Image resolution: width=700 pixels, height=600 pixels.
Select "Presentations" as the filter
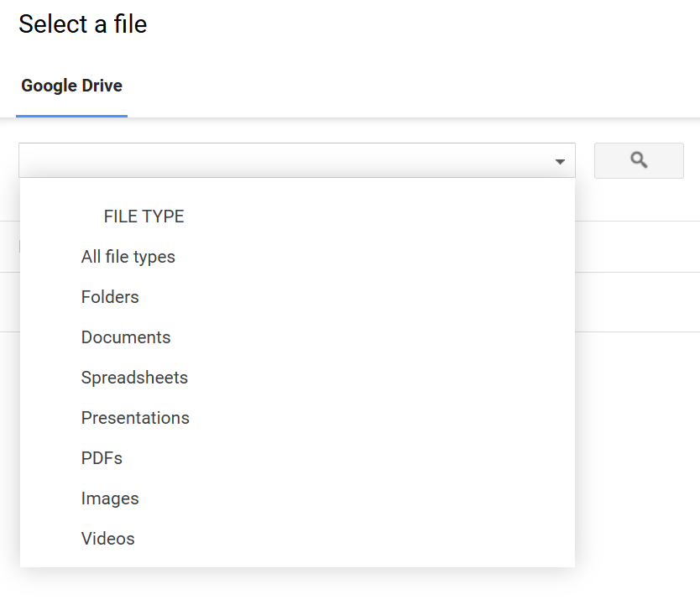tap(135, 418)
